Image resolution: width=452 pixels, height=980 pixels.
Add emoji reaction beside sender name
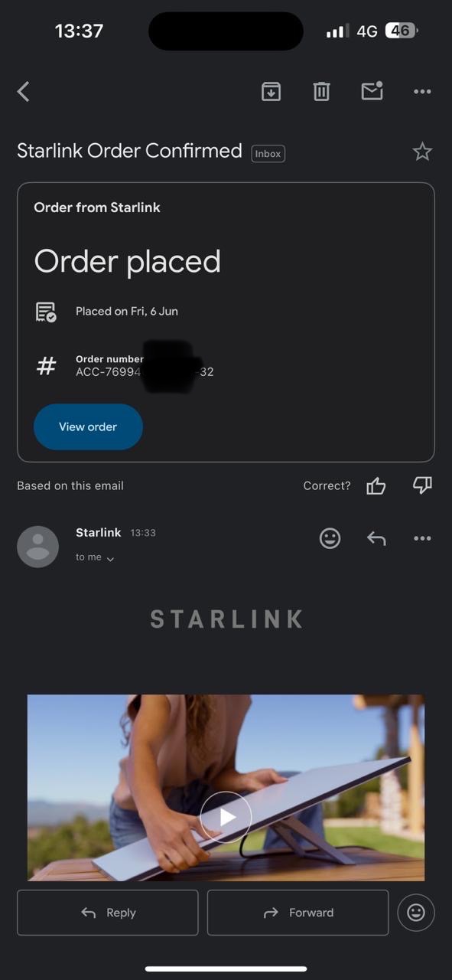click(x=330, y=538)
